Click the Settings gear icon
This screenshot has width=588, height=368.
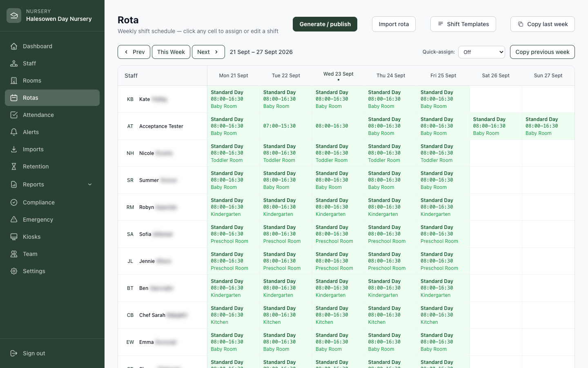(x=14, y=271)
